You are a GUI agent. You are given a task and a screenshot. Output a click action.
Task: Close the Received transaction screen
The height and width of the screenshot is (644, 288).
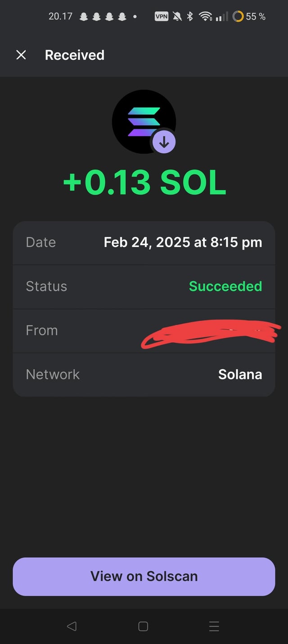pyautogui.click(x=21, y=55)
